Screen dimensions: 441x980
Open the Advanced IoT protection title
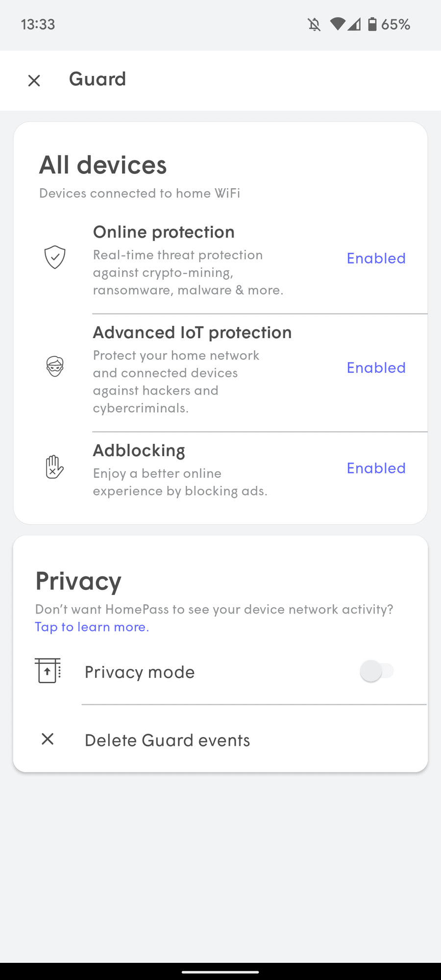coord(192,333)
